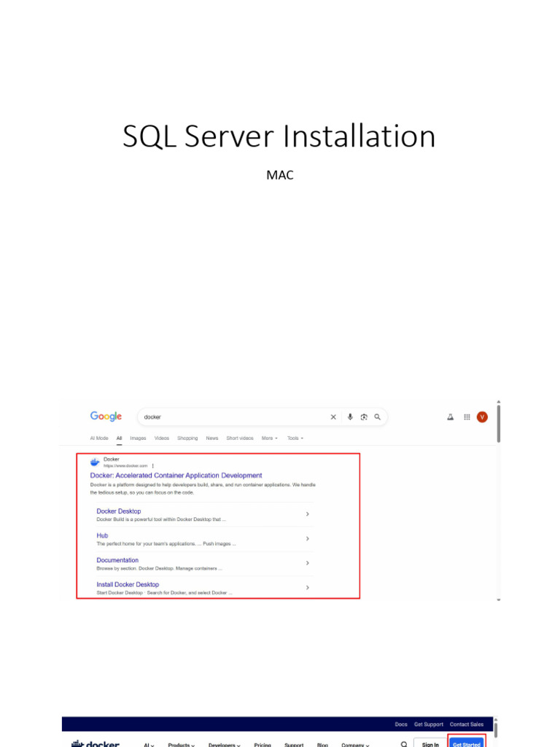Click the scrollbar down arrow on Google page
Viewport: 560px width, 747px height.
pos(499,600)
